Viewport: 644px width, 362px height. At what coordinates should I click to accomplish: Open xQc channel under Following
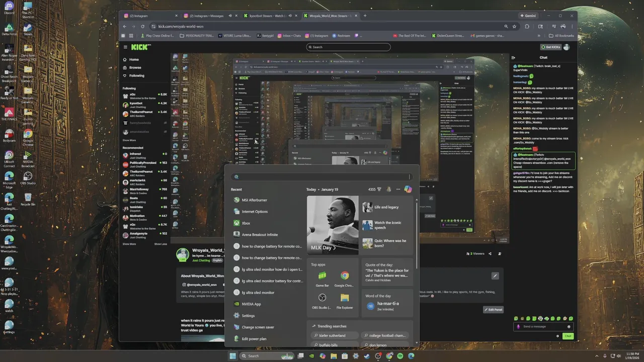click(145, 96)
